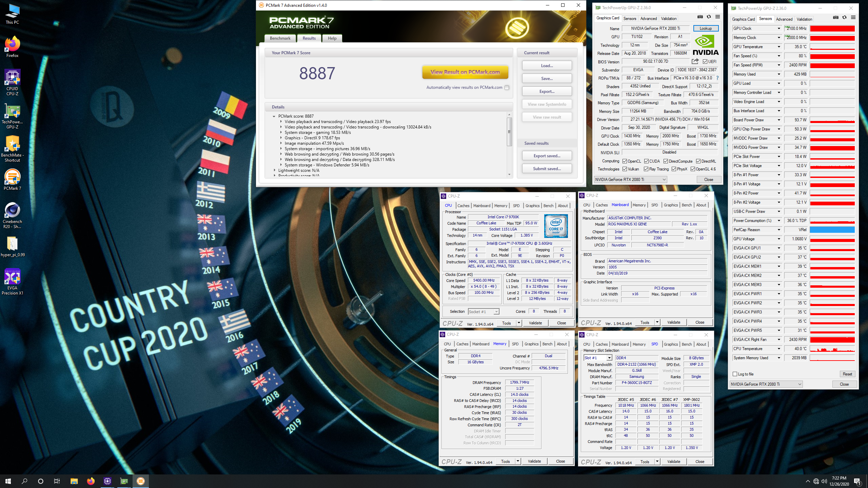Click refresh icon in GPU-Z Sensors window
The image size is (868, 488).
point(844,18)
